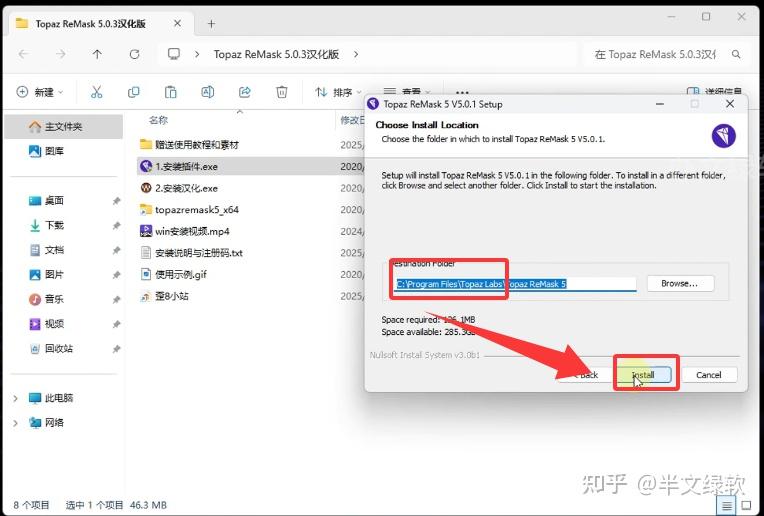
Task: Minimize the Topaz ReMask Setup dialog
Action: 660,104
